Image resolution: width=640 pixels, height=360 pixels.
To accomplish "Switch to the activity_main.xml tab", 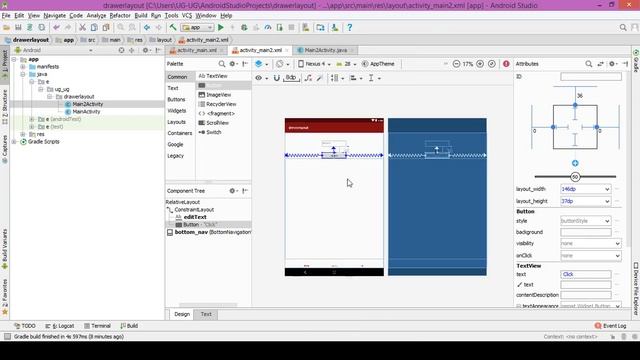I will pyautogui.click(x=197, y=50).
